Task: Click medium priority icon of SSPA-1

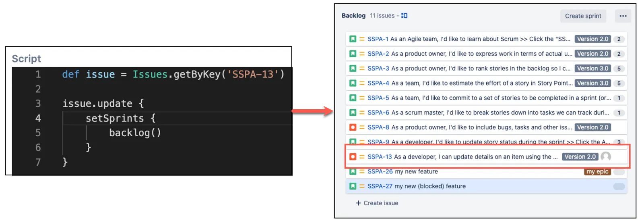Action: point(362,39)
